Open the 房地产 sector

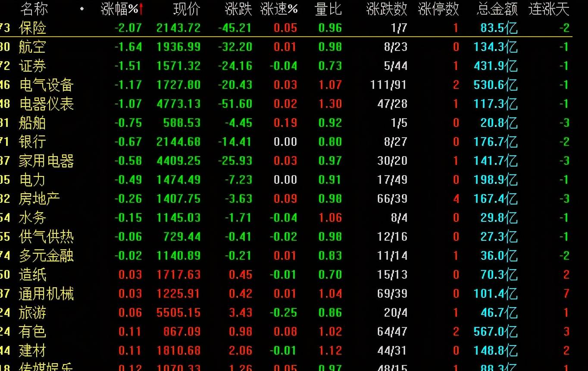click(x=39, y=198)
